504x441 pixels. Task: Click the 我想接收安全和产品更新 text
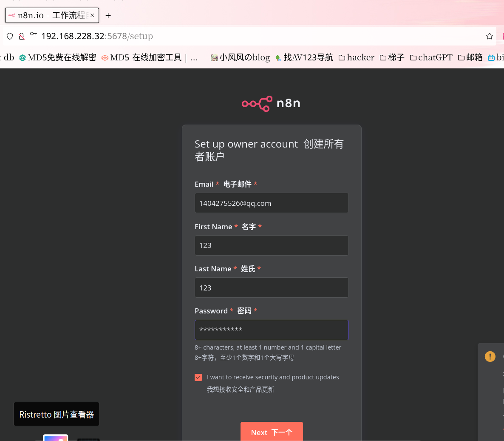(241, 390)
